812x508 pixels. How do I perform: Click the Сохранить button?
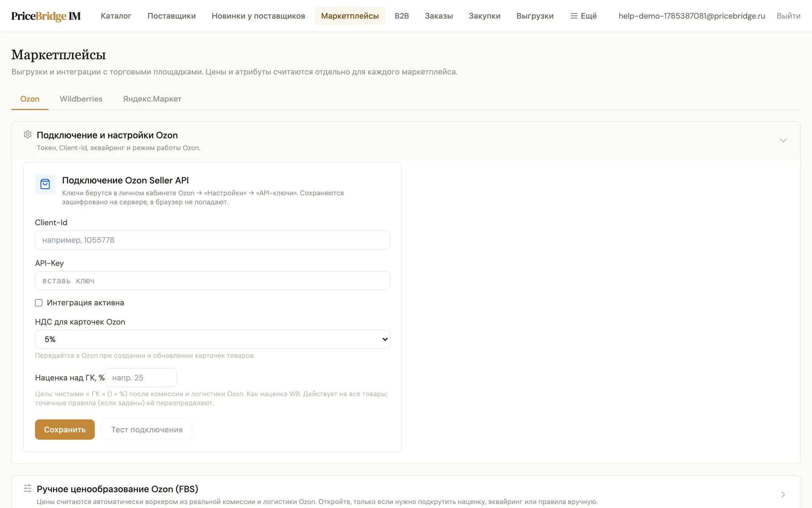click(x=65, y=429)
